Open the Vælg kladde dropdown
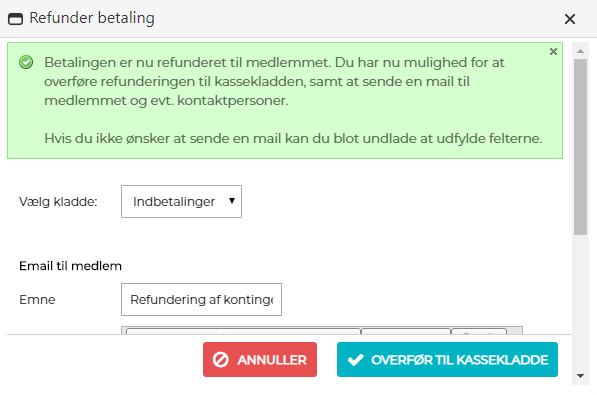597x395 pixels. [181, 201]
